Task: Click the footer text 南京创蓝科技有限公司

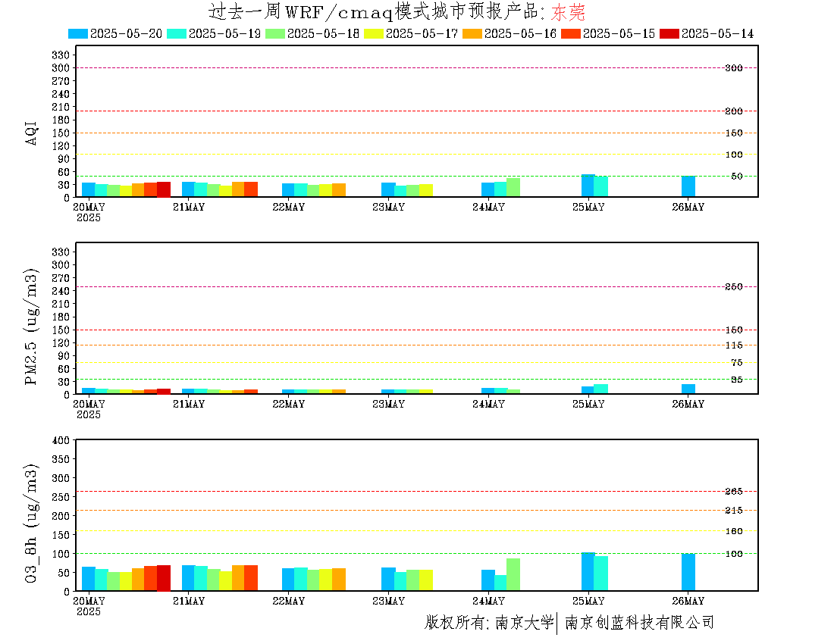Action: (639, 622)
